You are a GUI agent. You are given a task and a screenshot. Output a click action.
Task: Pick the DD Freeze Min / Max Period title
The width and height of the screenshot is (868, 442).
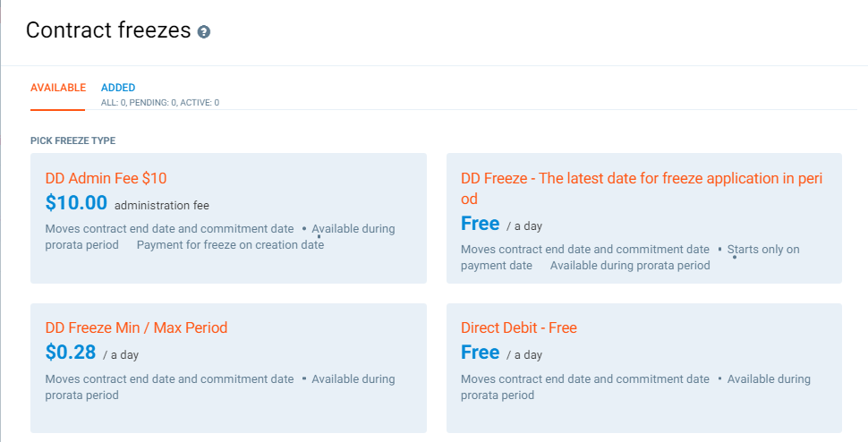(136, 327)
